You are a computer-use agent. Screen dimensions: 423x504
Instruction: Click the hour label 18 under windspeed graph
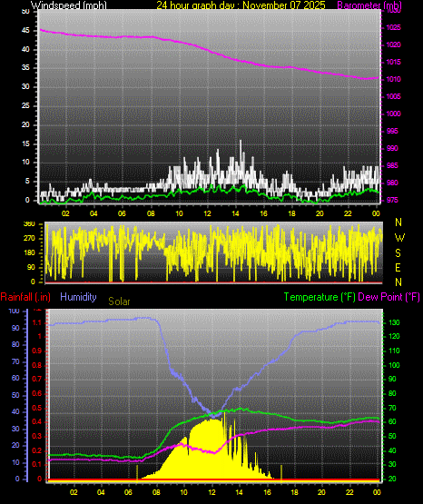tap(291, 213)
